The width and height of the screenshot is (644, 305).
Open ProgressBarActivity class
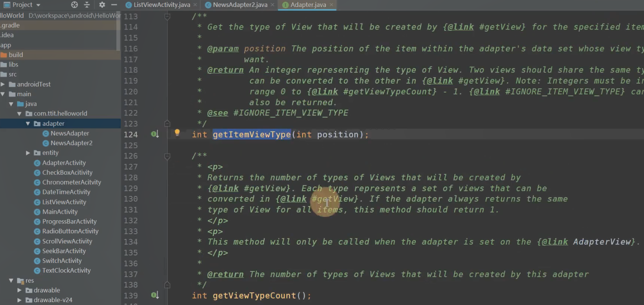69,221
